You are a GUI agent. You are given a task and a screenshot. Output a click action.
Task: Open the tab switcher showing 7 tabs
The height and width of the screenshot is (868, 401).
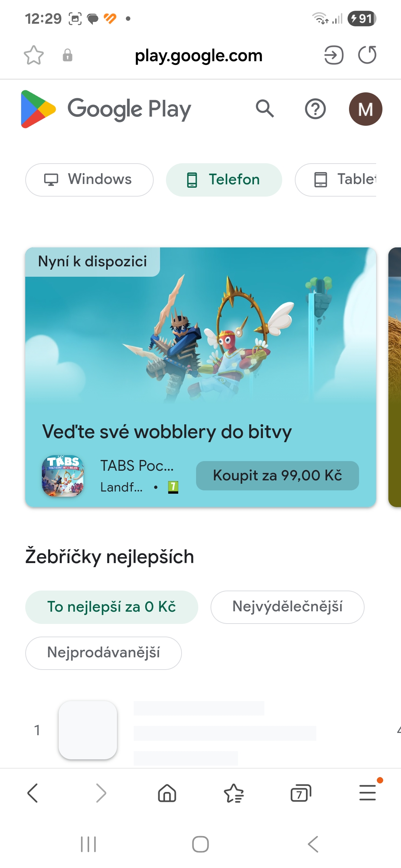(x=301, y=793)
